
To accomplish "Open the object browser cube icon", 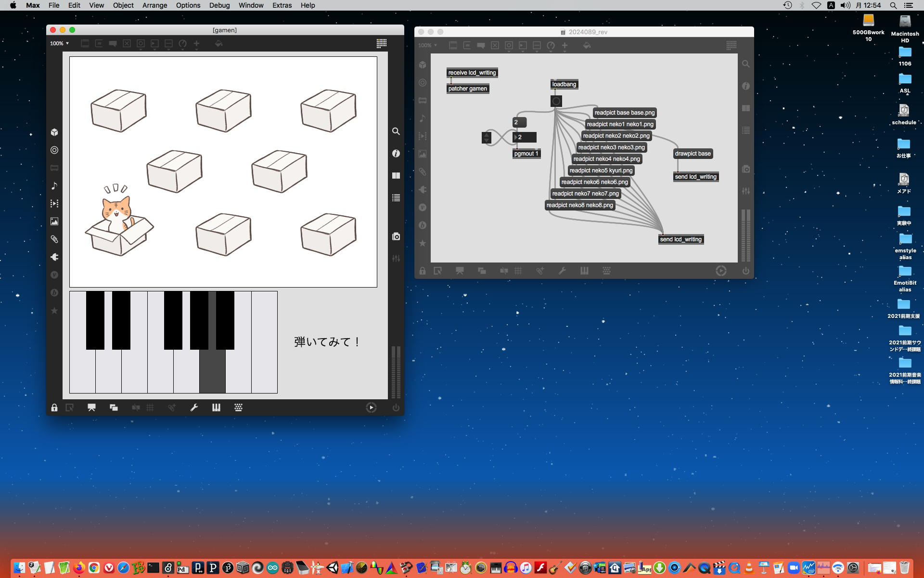I will 54,132.
